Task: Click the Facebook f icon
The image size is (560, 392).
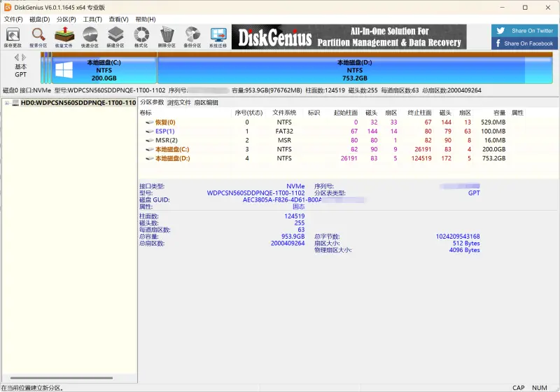Action: [x=498, y=43]
